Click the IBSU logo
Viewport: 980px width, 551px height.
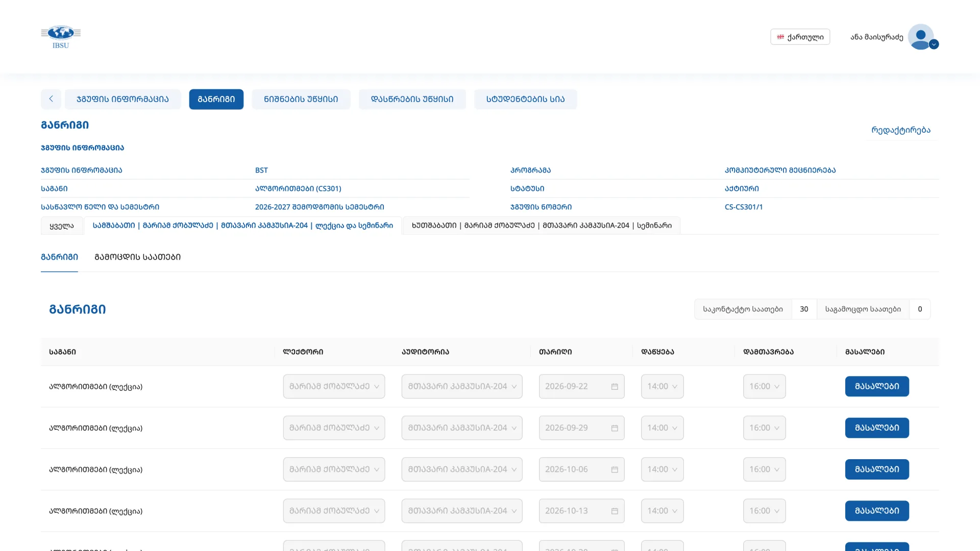pyautogui.click(x=61, y=37)
